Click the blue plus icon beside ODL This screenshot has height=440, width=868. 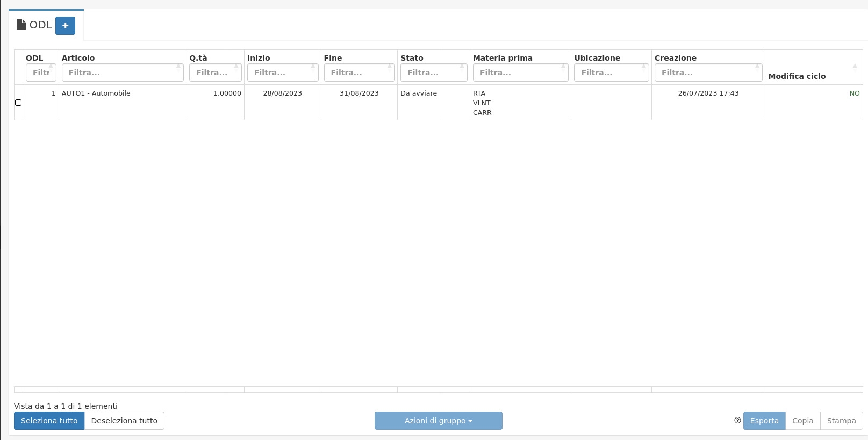(65, 26)
